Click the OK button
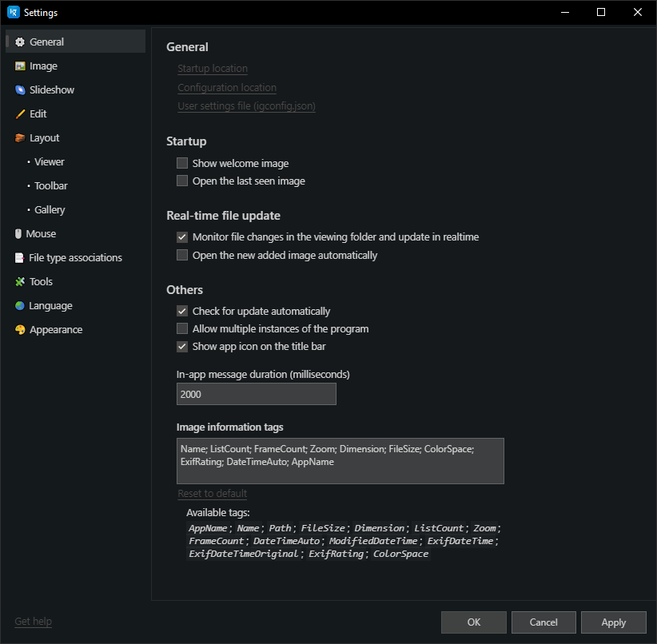This screenshot has height=644, width=657. click(x=473, y=622)
